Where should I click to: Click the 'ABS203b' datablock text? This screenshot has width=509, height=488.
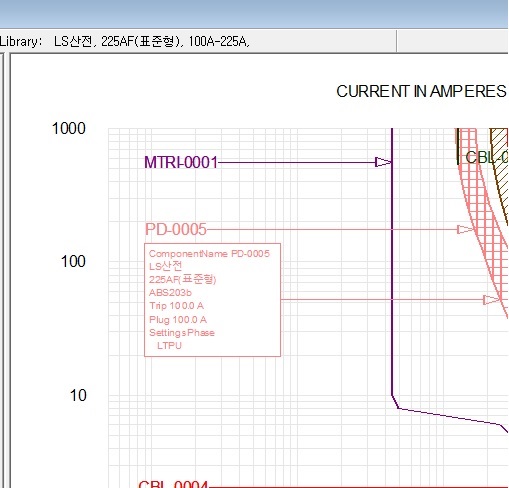pos(170,293)
